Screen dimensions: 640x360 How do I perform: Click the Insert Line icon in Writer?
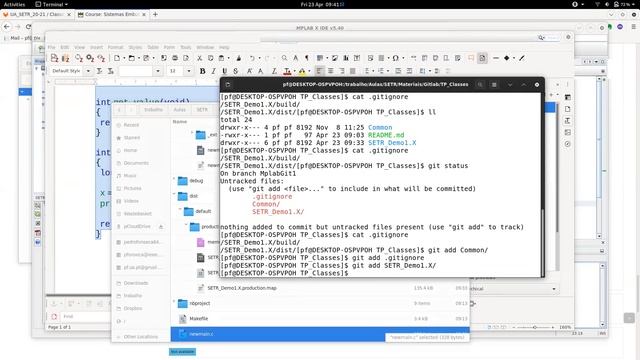[496, 58]
